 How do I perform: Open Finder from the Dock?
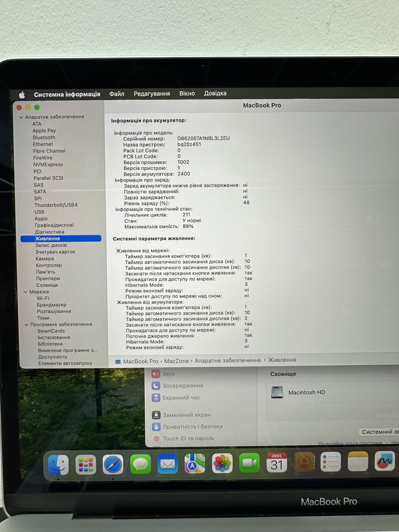pyautogui.click(x=58, y=465)
